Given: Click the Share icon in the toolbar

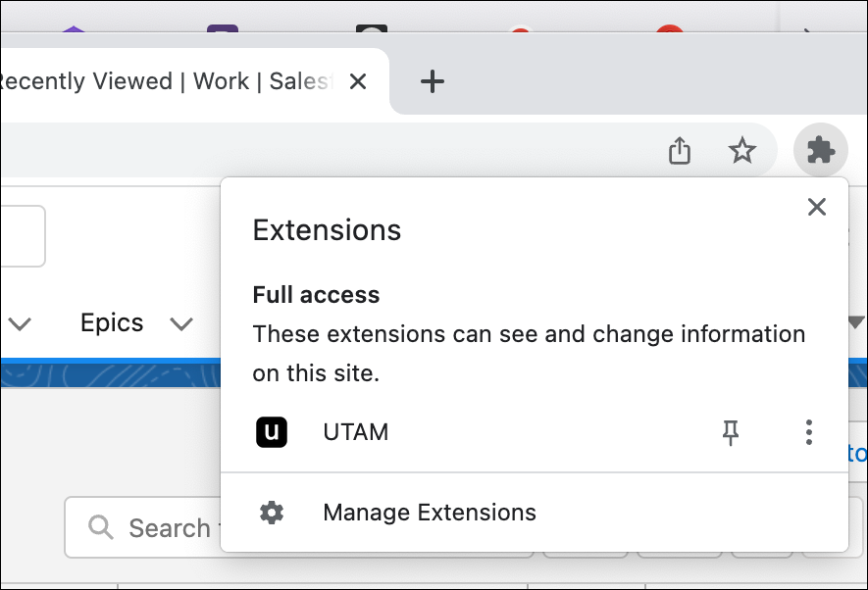Looking at the screenshot, I should 679,150.
